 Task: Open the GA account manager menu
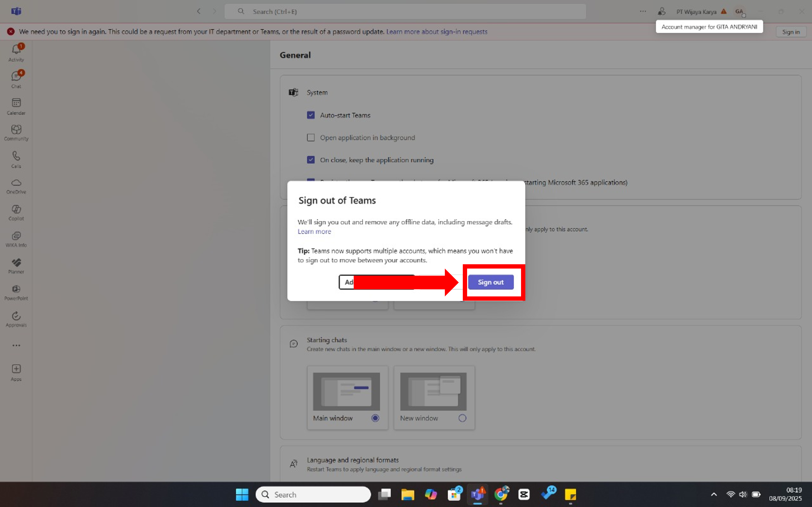740,12
